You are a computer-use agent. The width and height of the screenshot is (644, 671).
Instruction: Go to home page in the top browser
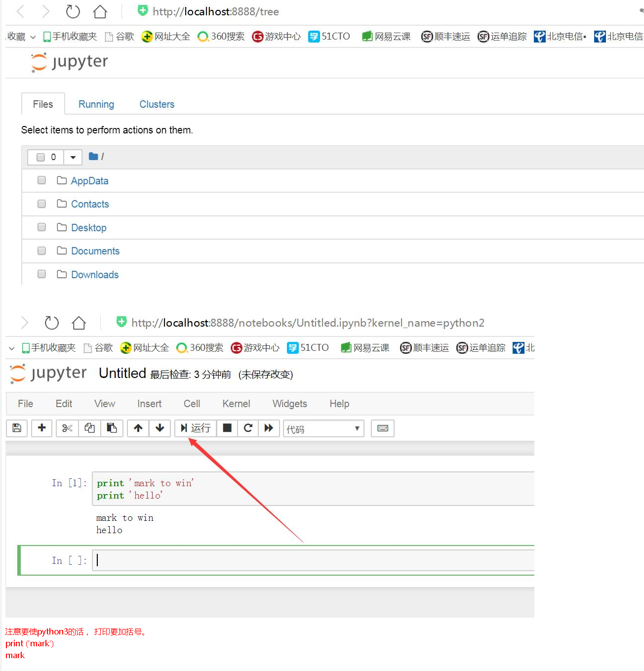[100, 11]
